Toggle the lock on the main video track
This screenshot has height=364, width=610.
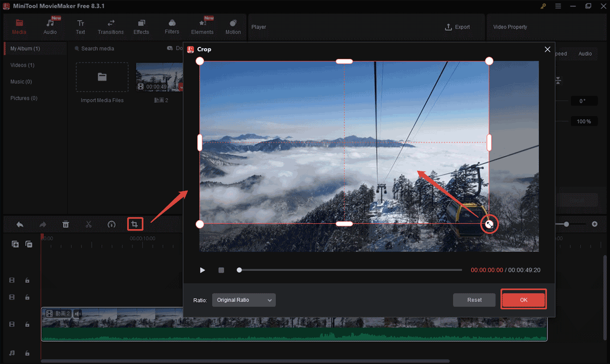point(27,324)
